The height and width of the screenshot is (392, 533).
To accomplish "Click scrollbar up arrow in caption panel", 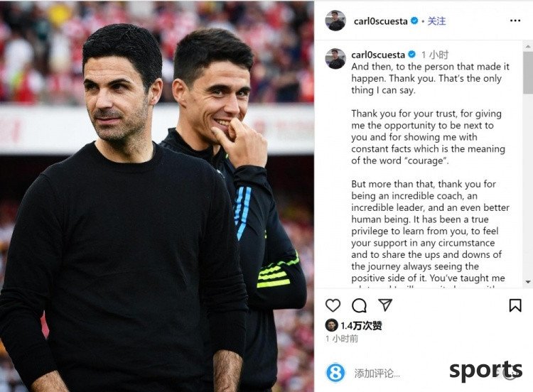I will 528,46.
